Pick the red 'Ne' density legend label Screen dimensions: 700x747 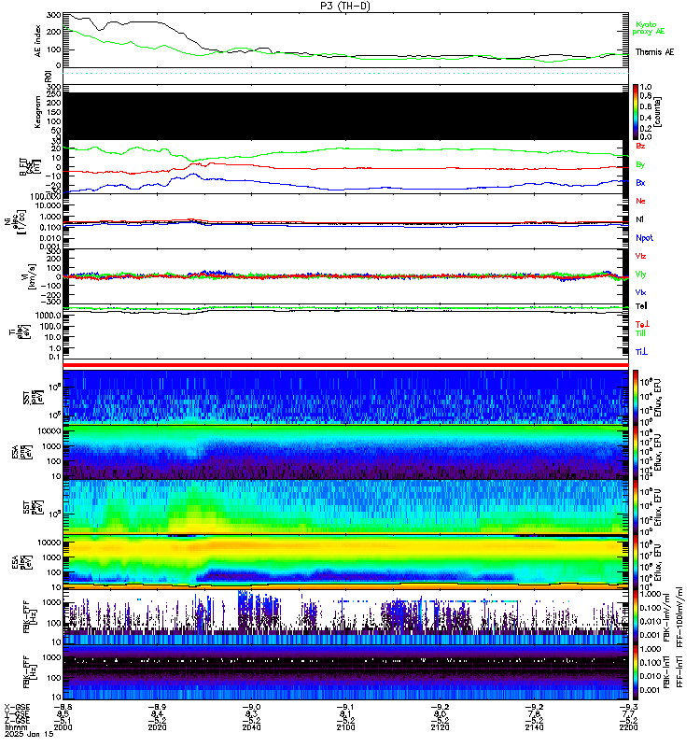point(640,201)
